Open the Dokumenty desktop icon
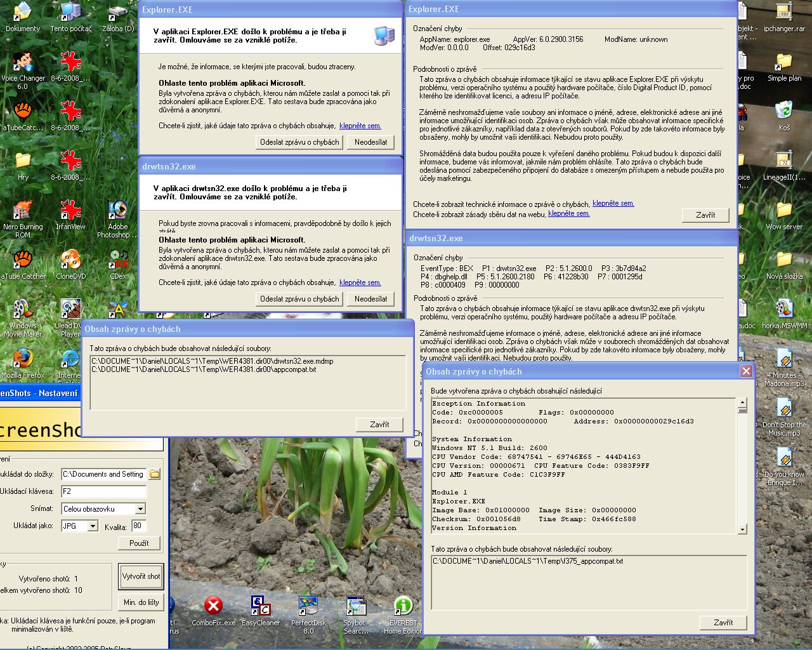 pos(23,17)
